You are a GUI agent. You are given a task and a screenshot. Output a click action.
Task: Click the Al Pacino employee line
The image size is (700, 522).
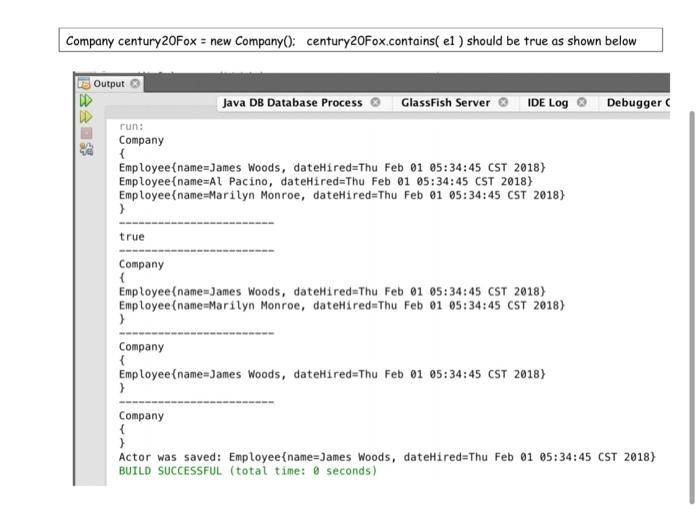[325, 181]
